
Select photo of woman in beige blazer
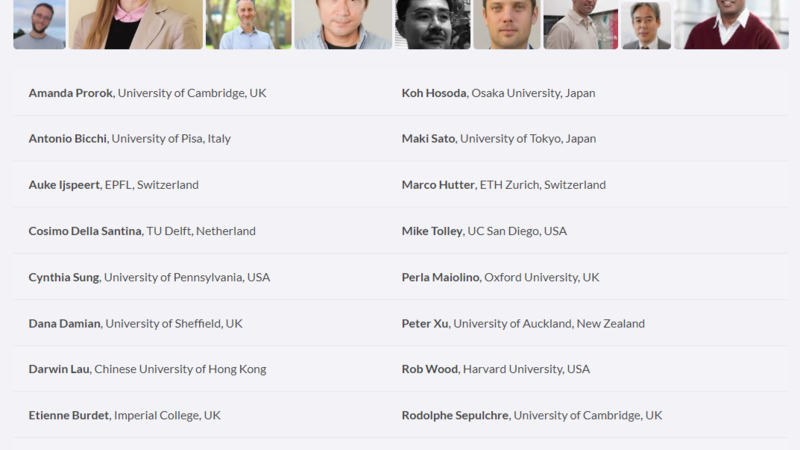pos(135,24)
